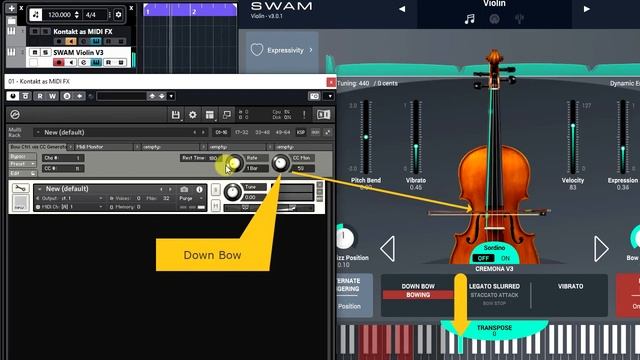This screenshot has height=360, width=640.
Task: Record-enable the Kontakt as MIDI FX track
Action: tap(58, 41)
